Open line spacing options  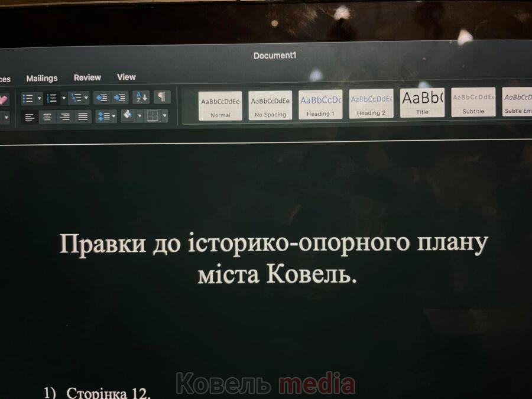click(x=106, y=116)
